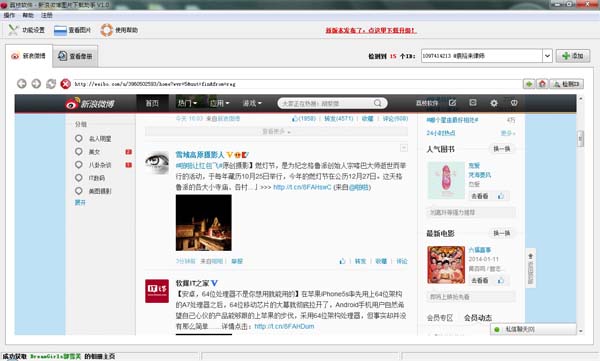Screen dimensions: 600x361
Task: Click 换一换 beside 人气图书
Action: pyautogui.click(x=502, y=149)
